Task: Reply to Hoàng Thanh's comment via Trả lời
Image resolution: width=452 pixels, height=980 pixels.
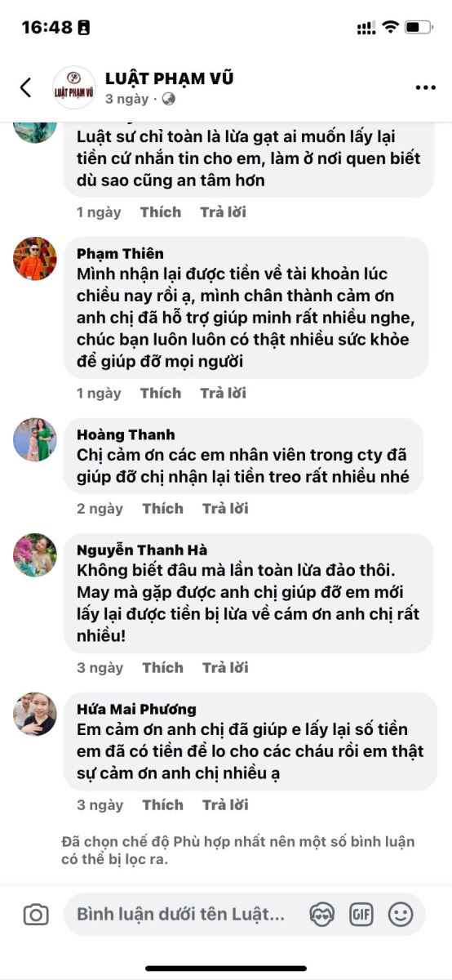Action: 225,508
